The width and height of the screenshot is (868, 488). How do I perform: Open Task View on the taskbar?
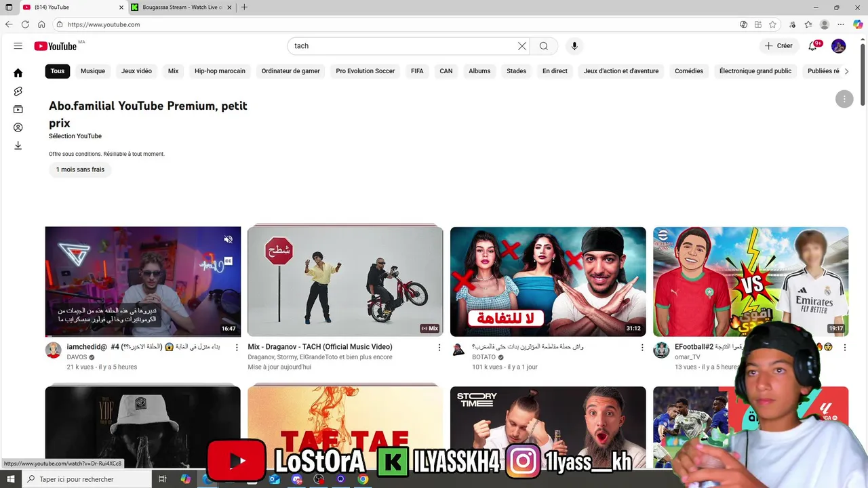[163, 479]
